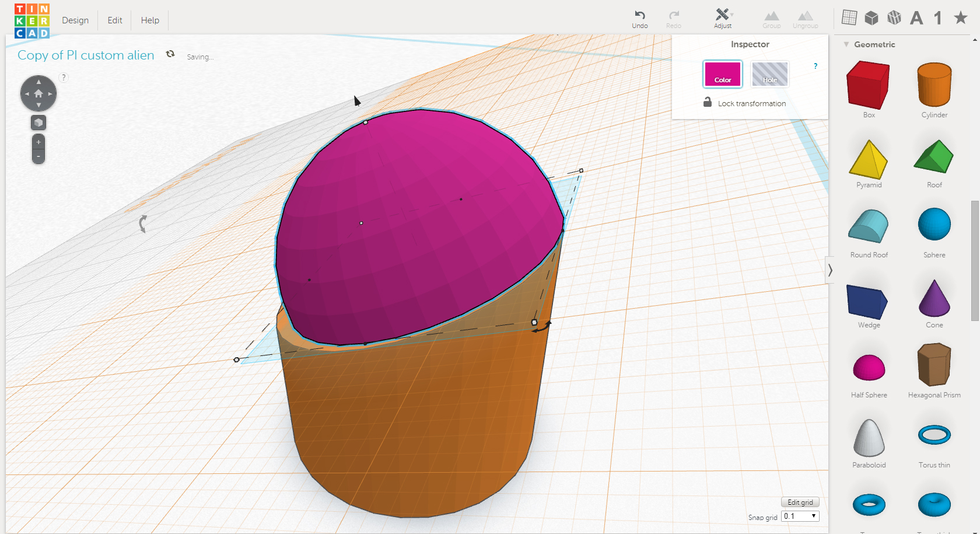980x534 pixels.
Task: Open the numbers category icon 1
Action: [x=938, y=18]
